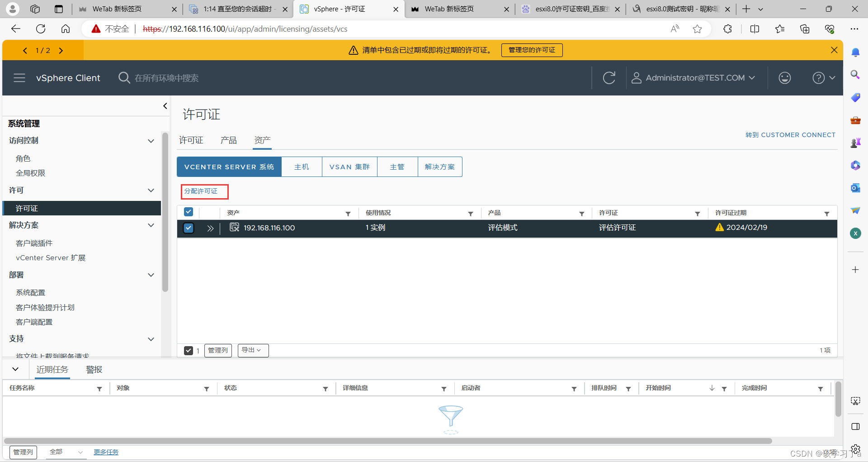Screen dimensions: 868x462
Task: Switch to the 警报 tab
Action: point(94,370)
